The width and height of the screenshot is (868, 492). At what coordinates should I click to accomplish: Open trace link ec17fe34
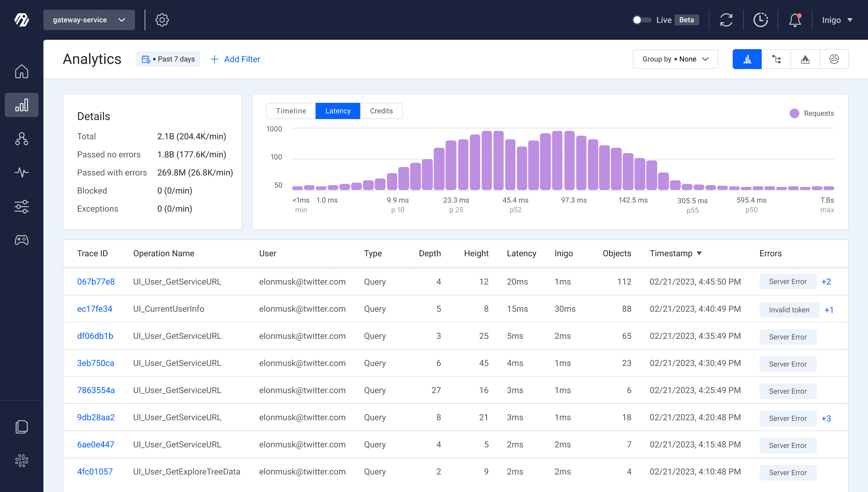pyautogui.click(x=95, y=309)
